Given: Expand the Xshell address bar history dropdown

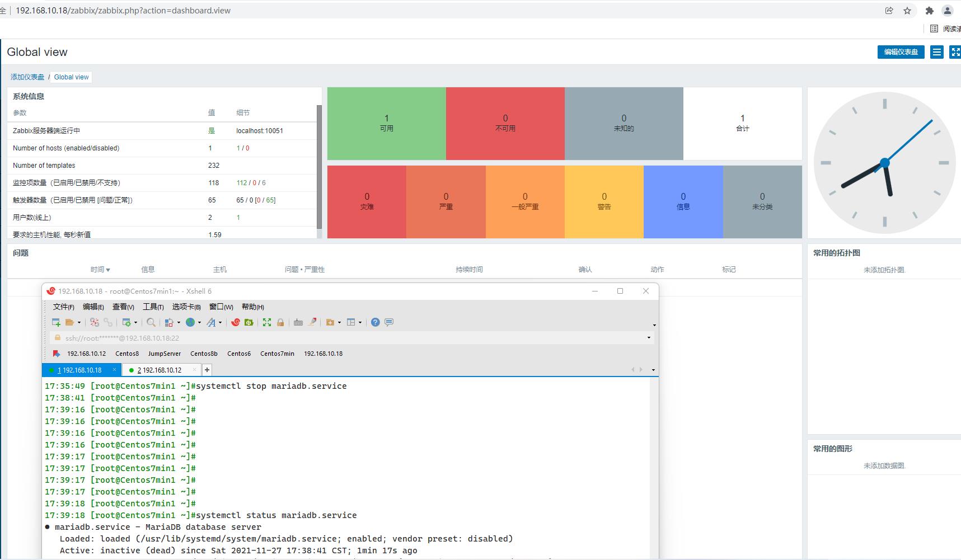Looking at the screenshot, I should 649,338.
